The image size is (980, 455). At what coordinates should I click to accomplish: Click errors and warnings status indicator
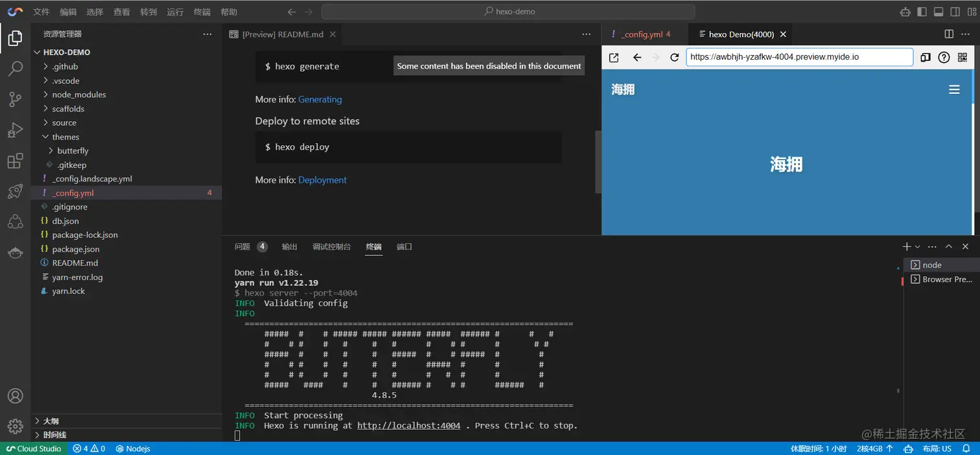(89, 449)
